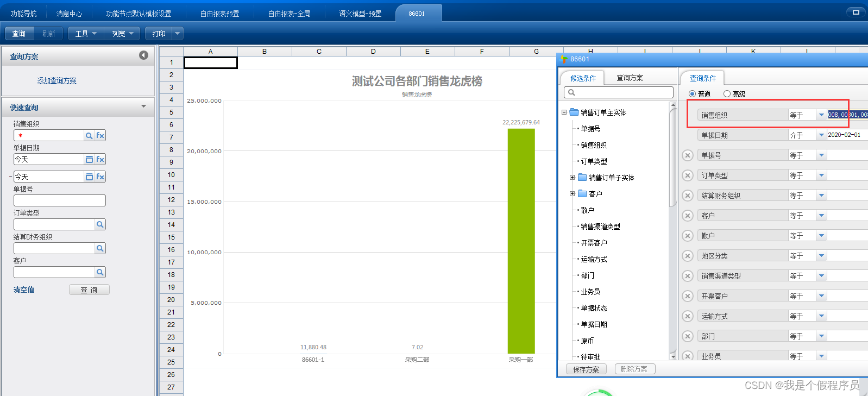
Task: Open the 工具 dropdown menu
Action: pyautogui.click(x=86, y=34)
